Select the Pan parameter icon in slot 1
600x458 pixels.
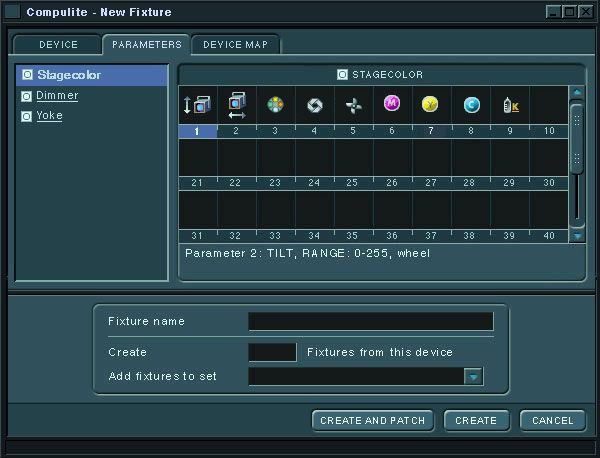coord(197,105)
